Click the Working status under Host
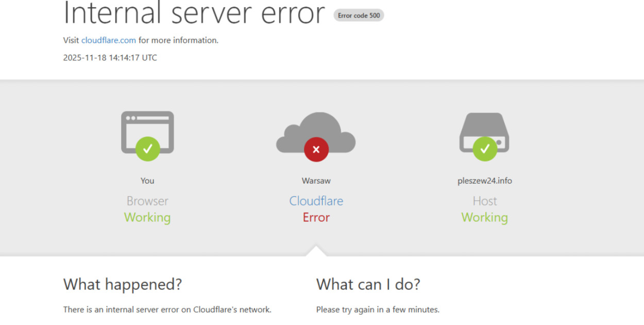The image size is (644, 325). [484, 217]
